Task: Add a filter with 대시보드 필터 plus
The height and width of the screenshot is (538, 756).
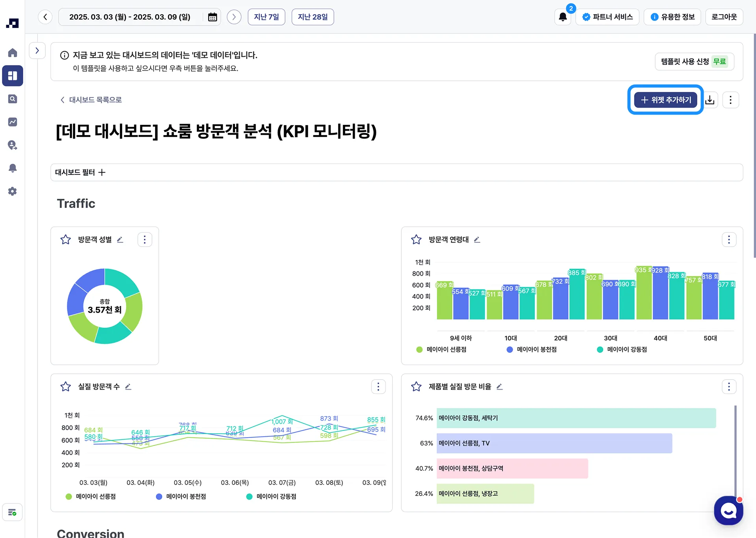Action: click(102, 173)
